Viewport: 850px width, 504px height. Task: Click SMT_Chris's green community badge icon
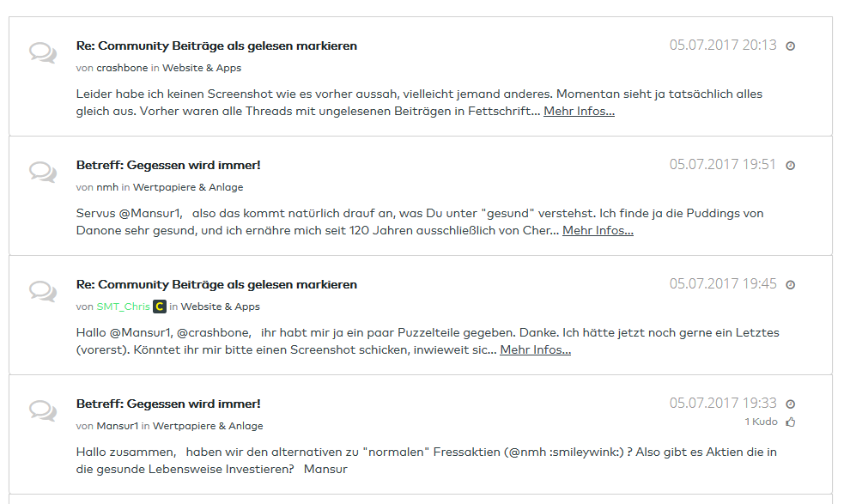(x=159, y=306)
